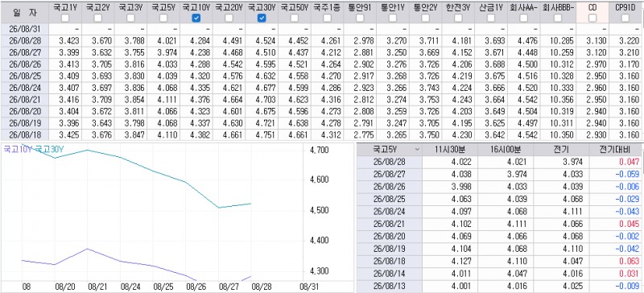Check the 국고2Y column checkbox
Screen dimensions: 644x293
(x=97, y=18)
